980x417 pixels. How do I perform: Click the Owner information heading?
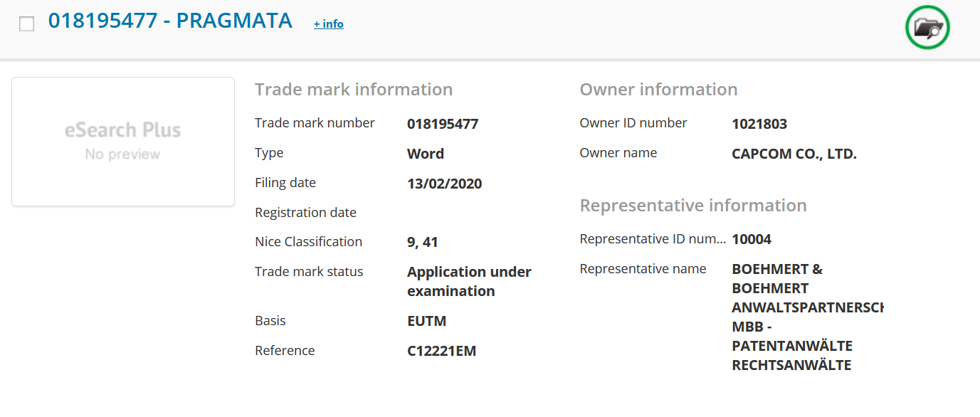click(x=659, y=90)
